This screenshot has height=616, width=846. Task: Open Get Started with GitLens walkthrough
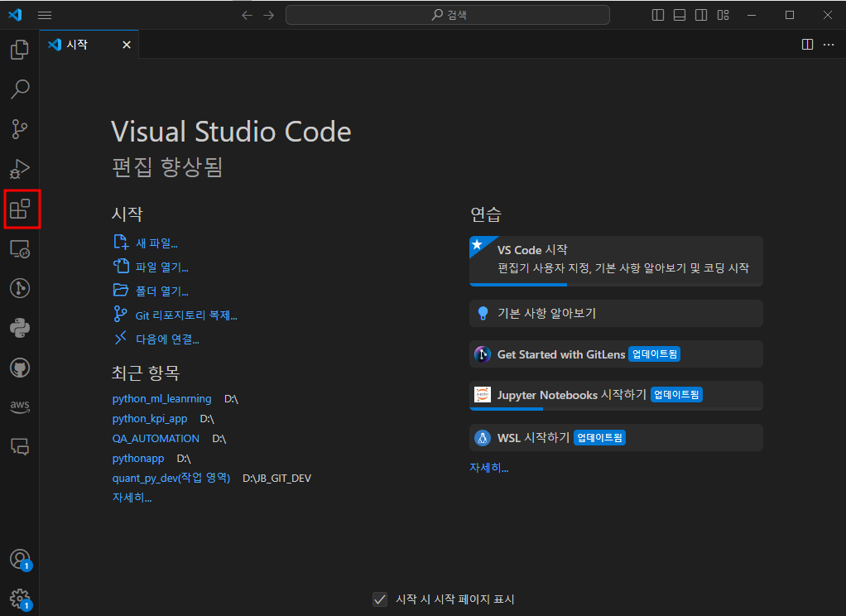[616, 354]
